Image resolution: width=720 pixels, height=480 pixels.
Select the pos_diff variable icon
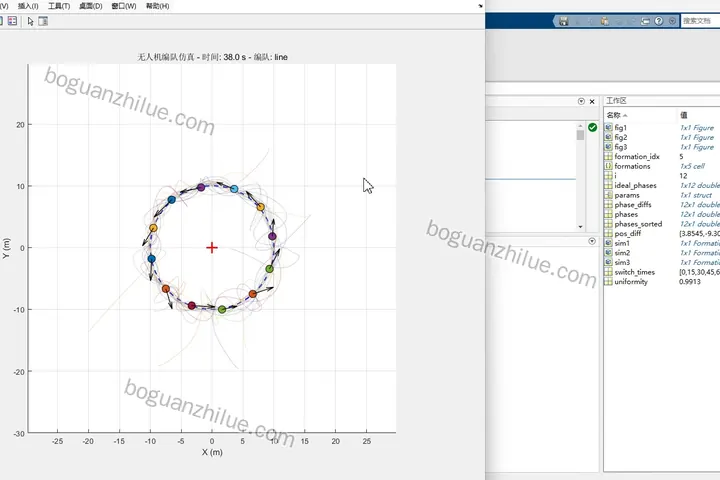pos(608,233)
